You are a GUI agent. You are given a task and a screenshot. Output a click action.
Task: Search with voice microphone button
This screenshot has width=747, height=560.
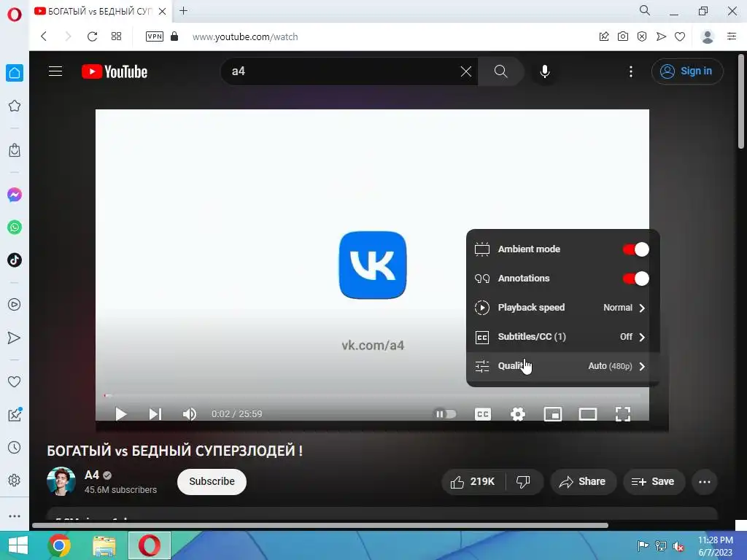[545, 71]
